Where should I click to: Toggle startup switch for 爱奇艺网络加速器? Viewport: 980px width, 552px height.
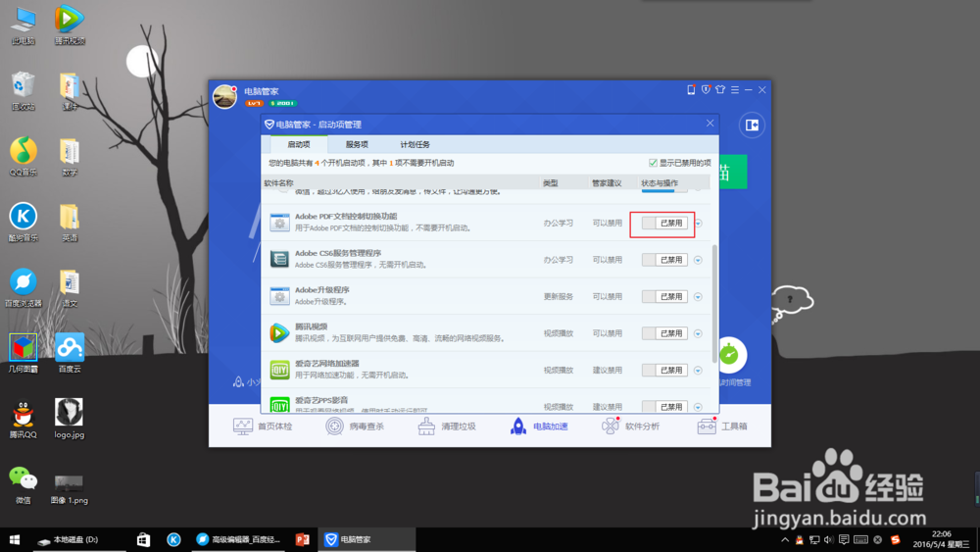point(664,370)
